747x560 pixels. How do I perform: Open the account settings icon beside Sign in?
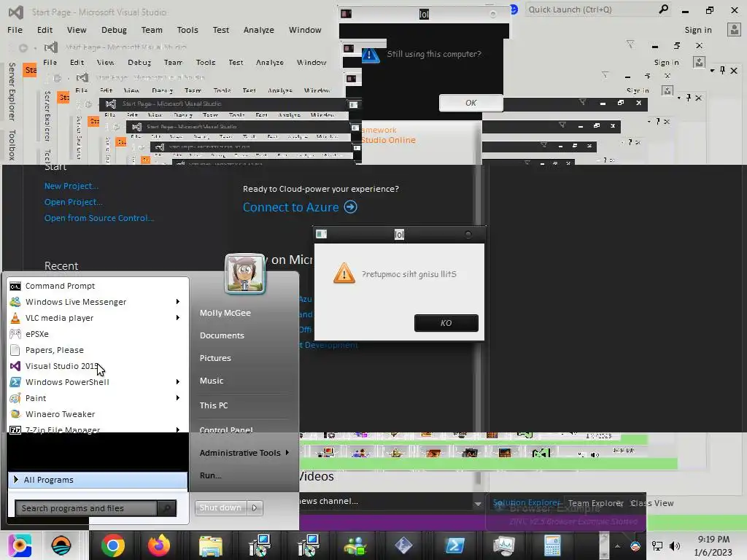click(734, 29)
